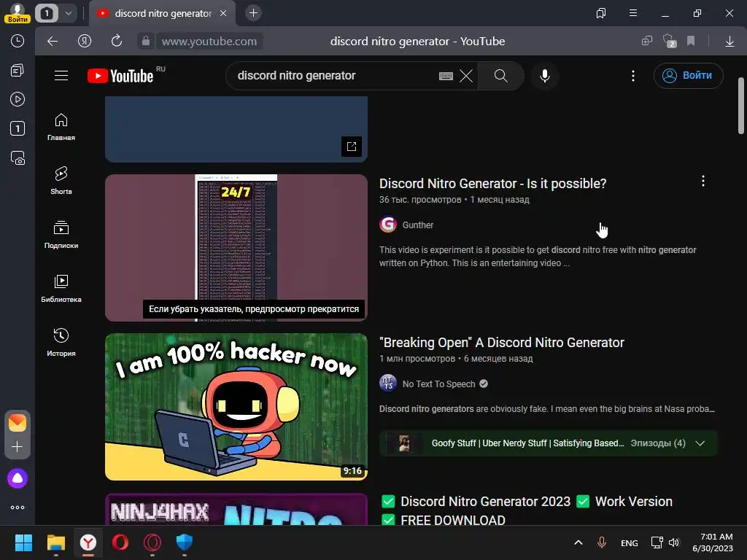
Task: Open История in the YouTube sidebar
Action: [x=61, y=343]
